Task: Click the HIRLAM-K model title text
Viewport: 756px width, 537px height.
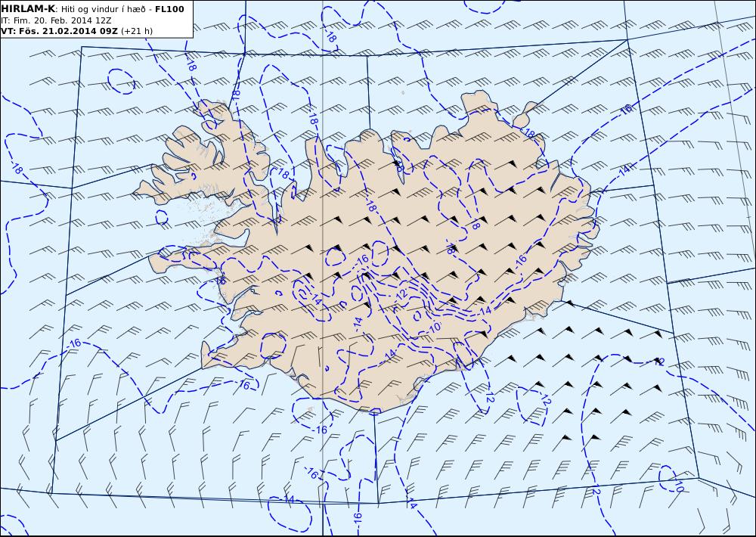Action: click(29, 9)
